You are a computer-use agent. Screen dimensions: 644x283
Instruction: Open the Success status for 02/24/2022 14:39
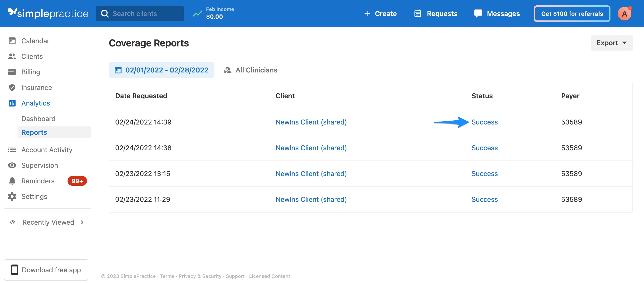click(x=484, y=122)
